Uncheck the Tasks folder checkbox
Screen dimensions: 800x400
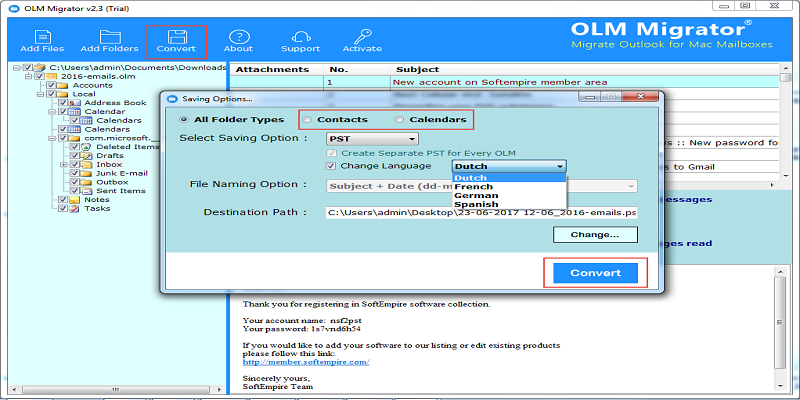[x=63, y=208]
